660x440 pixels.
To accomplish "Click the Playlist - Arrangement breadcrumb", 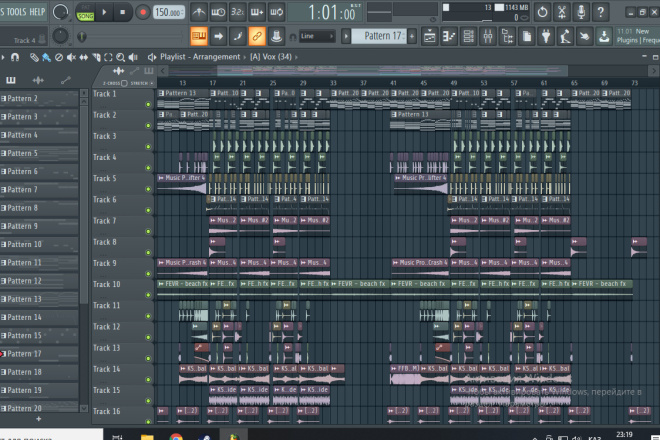I will point(200,57).
